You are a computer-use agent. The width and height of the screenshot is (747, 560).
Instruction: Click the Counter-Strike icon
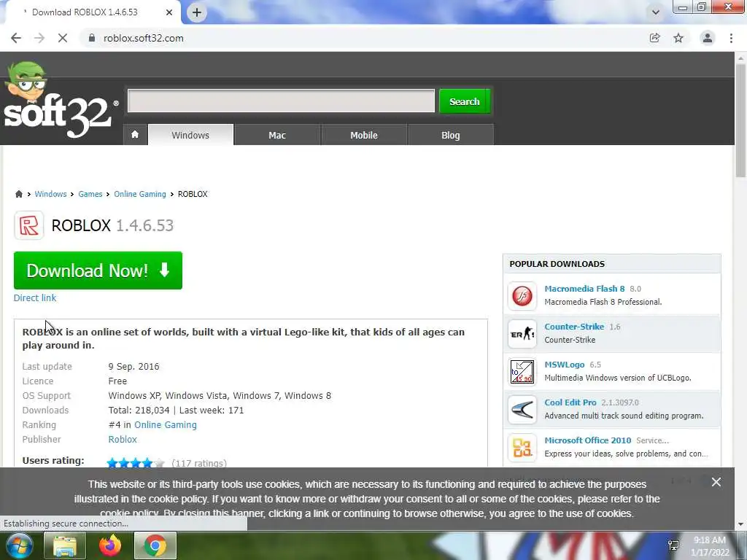pos(522,334)
